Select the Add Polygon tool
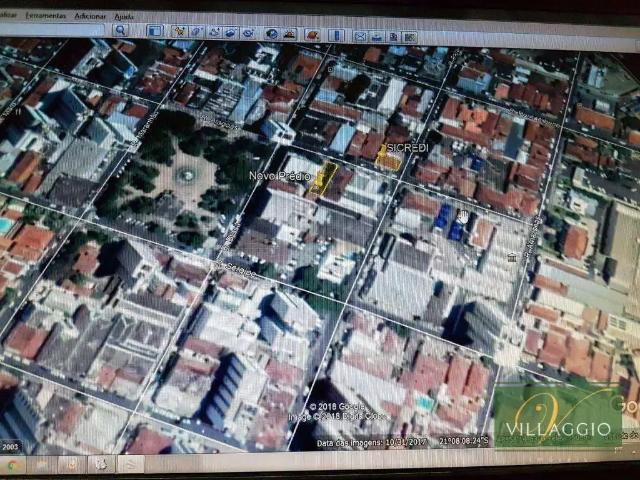 click(x=197, y=31)
